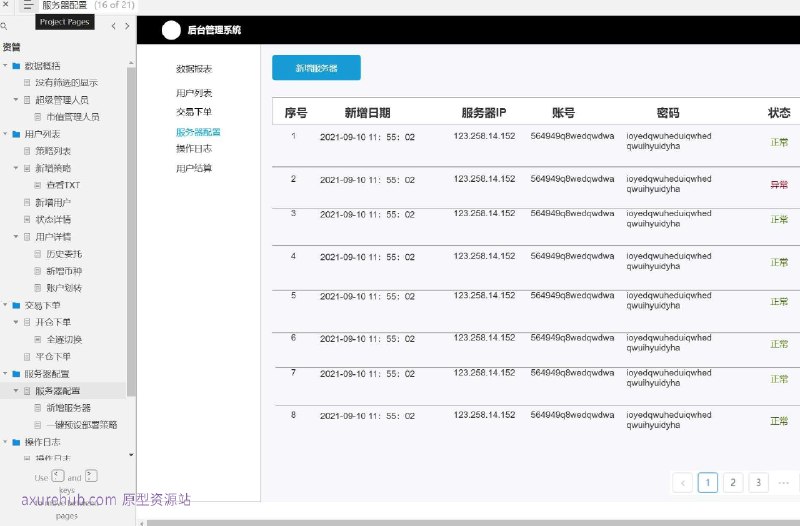Open 用户结算 in the admin menu
The width and height of the screenshot is (800, 526).
(x=194, y=168)
